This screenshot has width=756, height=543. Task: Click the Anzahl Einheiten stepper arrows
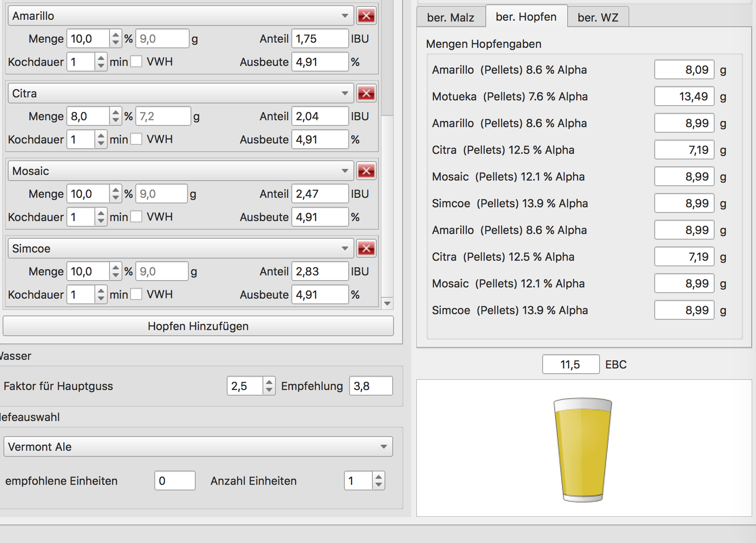tap(378, 481)
